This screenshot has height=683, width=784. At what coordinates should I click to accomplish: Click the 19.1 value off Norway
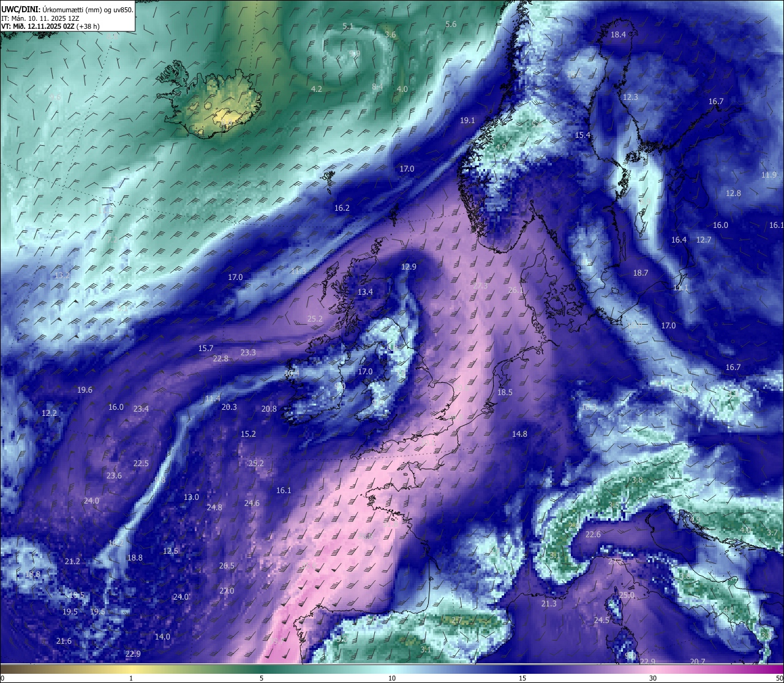click(x=467, y=121)
